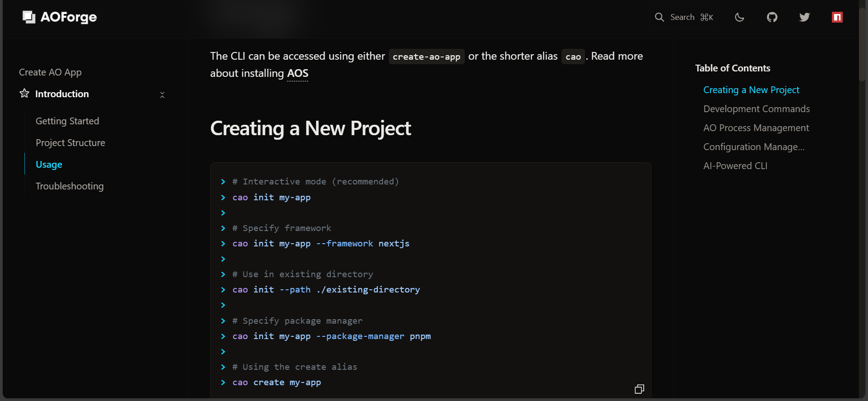
Task: Jump to AO Process Management section
Action: pos(756,128)
